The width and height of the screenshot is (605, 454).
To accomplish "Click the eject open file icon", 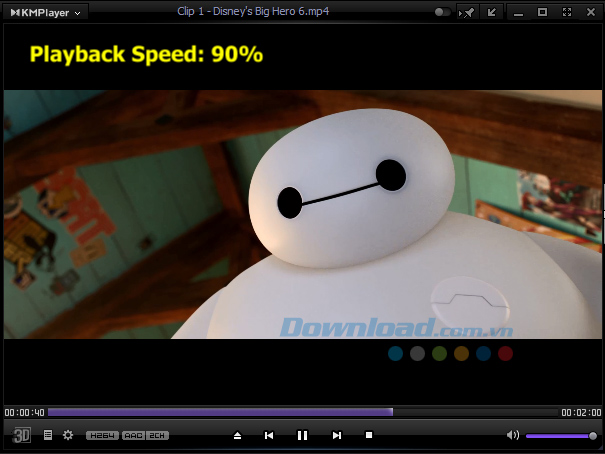I will click(x=237, y=435).
